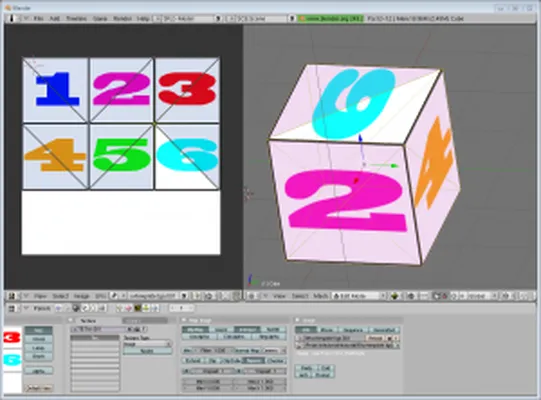Viewport: 541px width, 400px height.
Task: Click the Lamp sub-context buttons icon
Action: click(119, 308)
